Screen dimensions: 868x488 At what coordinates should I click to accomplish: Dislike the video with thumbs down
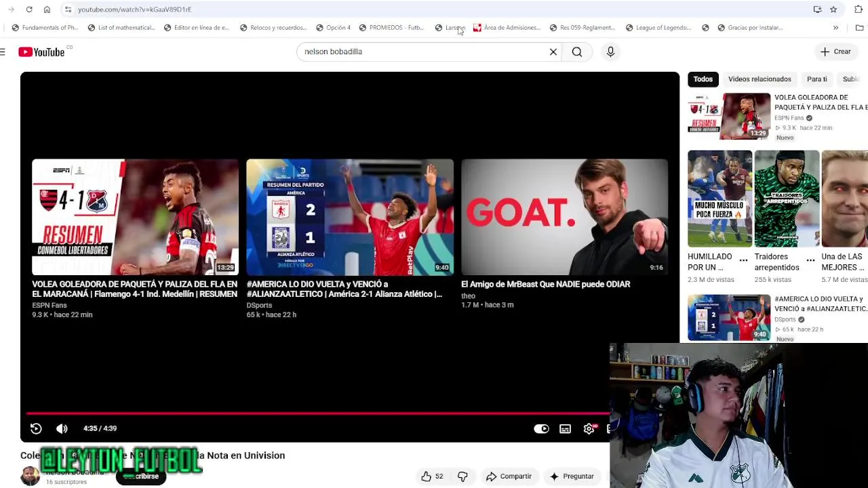click(462, 476)
